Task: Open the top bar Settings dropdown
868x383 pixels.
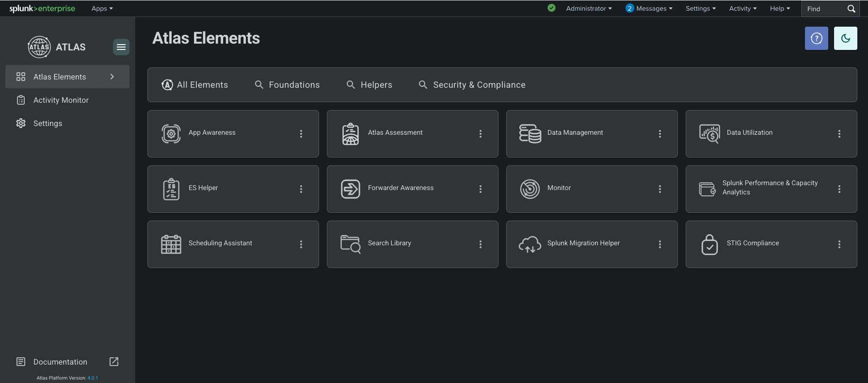Action: click(701, 8)
